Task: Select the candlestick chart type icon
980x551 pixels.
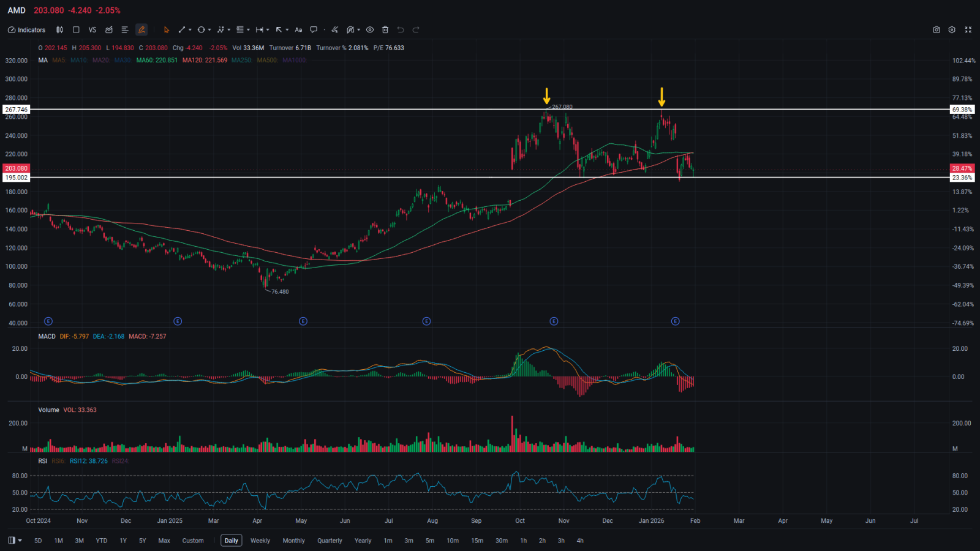Action: 59,29
